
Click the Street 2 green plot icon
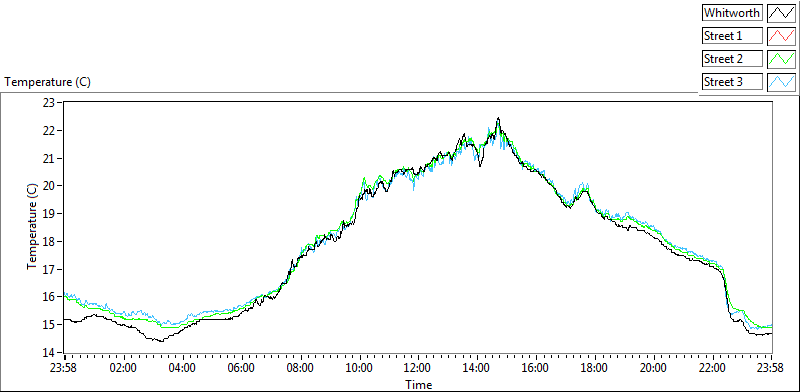781,59
